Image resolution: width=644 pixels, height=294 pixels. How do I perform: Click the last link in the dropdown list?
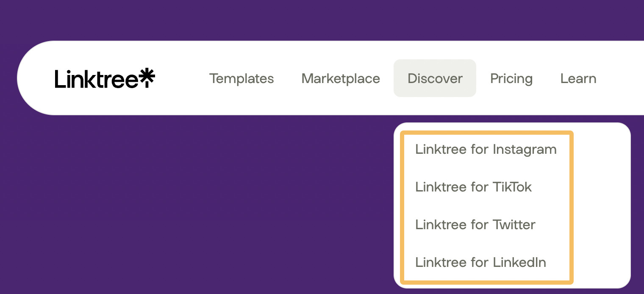pyautogui.click(x=480, y=262)
